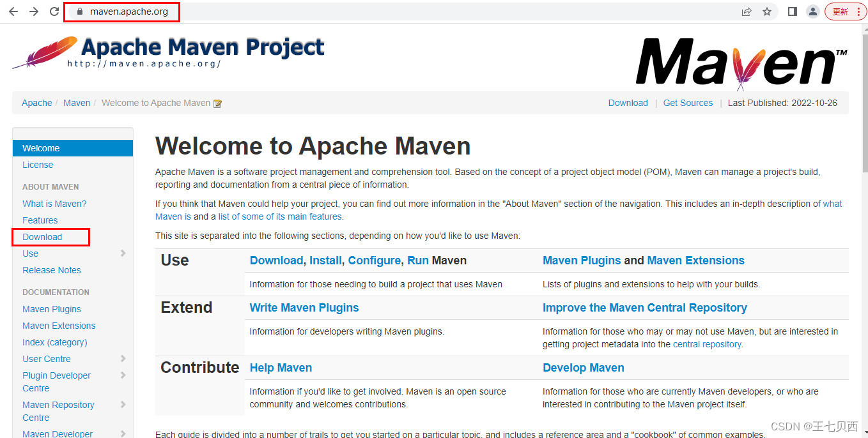Open What is Maven? sidebar link
The image size is (868, 438).
(x=54, y=204)
